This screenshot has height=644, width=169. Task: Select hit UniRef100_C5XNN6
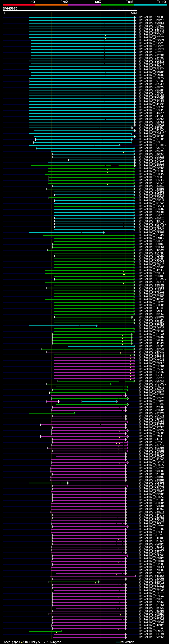152,99
